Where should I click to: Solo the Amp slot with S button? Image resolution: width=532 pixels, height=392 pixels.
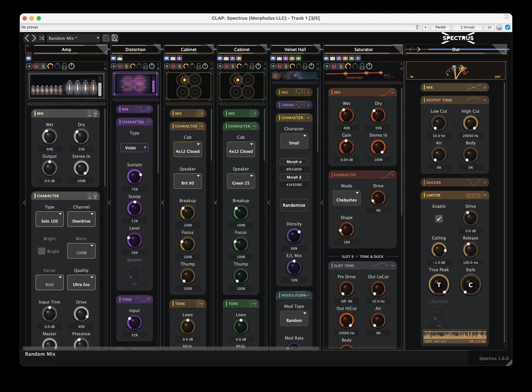(x=43, y=66)
